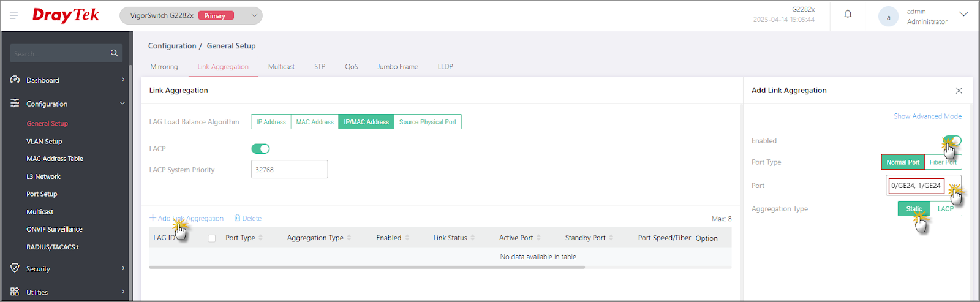980x302 pixels.
Task: Select IP/MAC Address load balance algorithm
Action: (366, 122)
